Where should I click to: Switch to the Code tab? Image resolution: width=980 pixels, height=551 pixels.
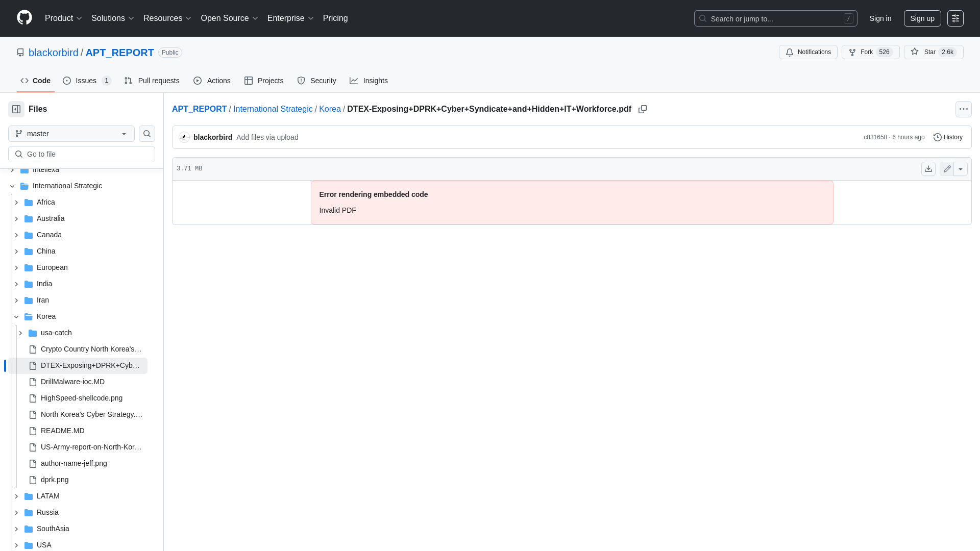[35, 81]
